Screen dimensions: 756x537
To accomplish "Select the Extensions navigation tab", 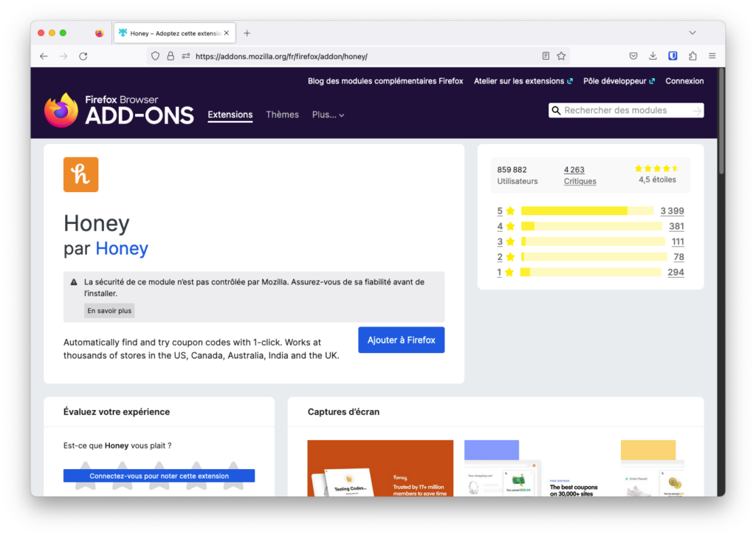I will click(x=230, y=114).
